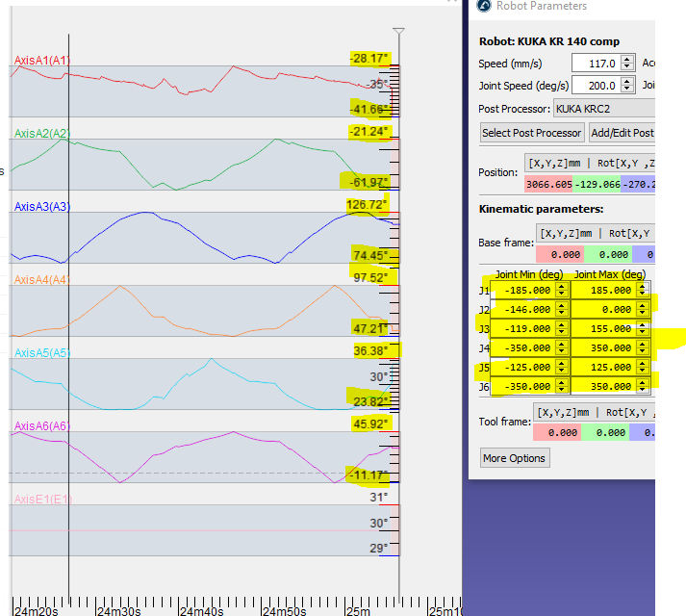The image size is (686, 616).
Task: Click the 24m30s mark on time ruler
Action: pyautogui.click(x=119, y=611)
